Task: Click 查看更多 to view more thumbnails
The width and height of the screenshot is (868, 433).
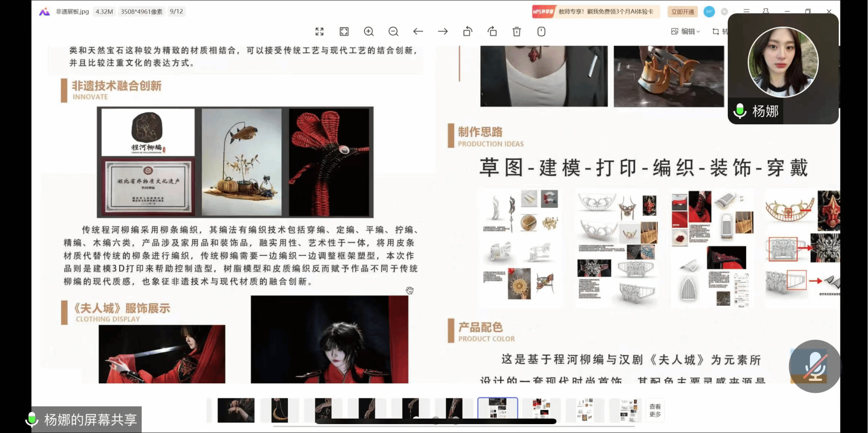Action: point(655,410)
